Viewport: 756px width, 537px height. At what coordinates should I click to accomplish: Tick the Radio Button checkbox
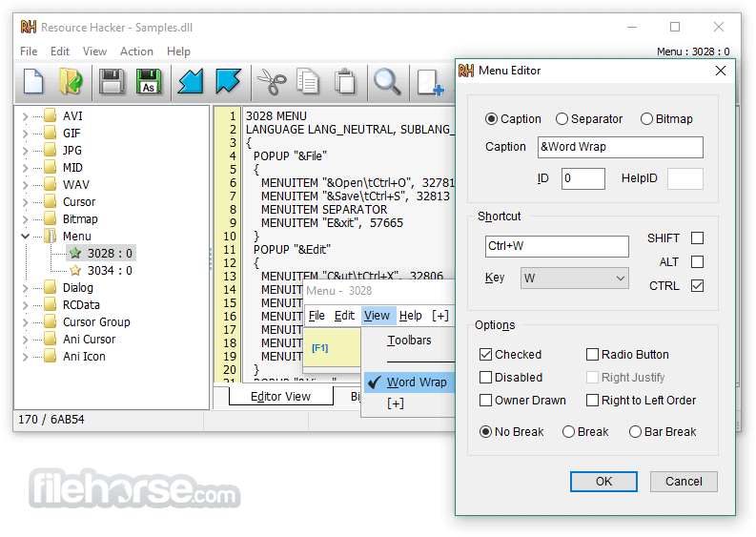(x=592, y=354)
